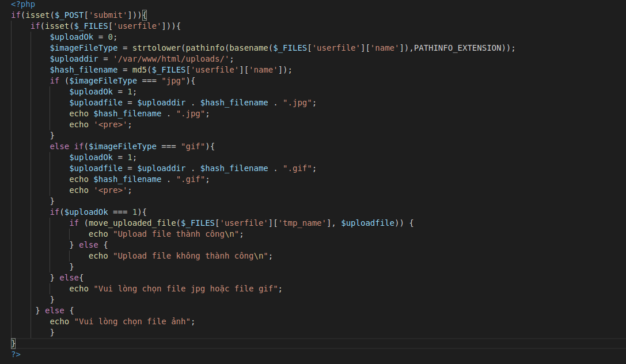Click the md5 function call
Screen dimensions: 626x364
pos(140,70)
